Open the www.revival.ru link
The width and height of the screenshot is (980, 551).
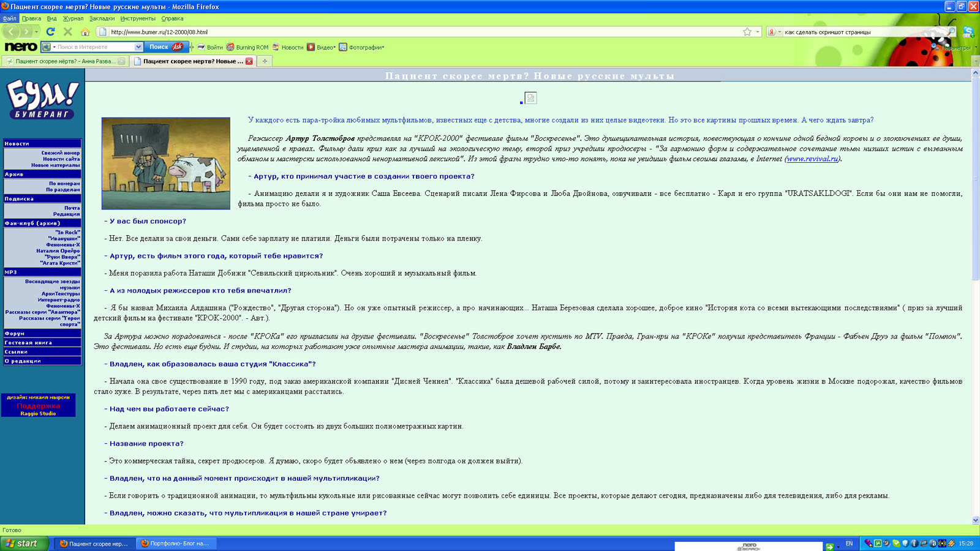tap(812, 159)
